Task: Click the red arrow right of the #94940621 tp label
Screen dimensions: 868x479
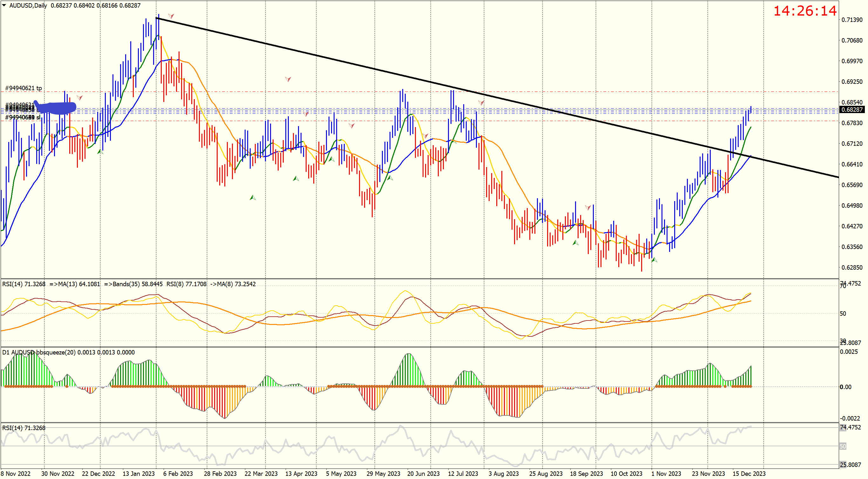Action: point(79,98)
